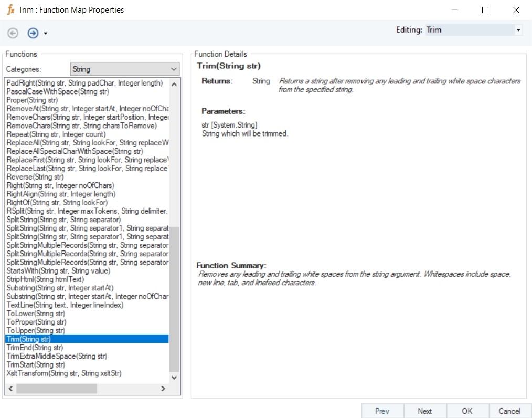Click the fx function icon in title bar
This screenshot has width=532, height=418.
(10, 9)
